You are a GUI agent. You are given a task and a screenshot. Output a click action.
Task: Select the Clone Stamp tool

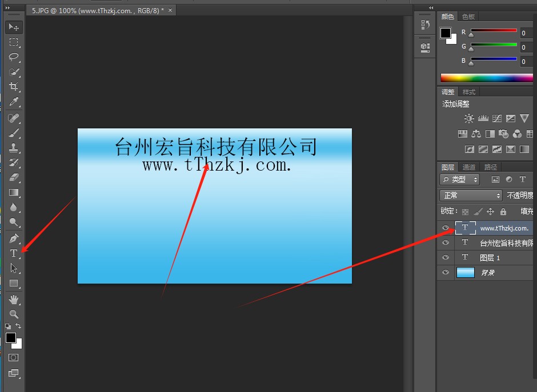(14, 148)
